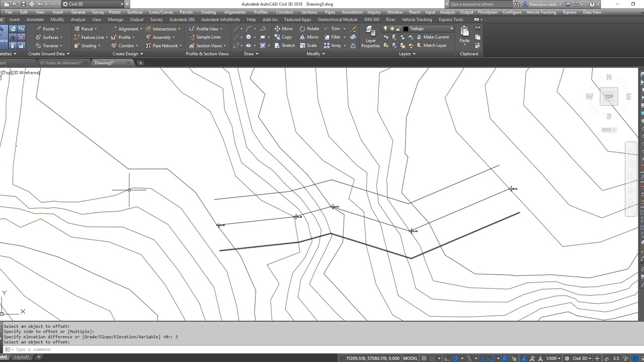Click the Help question mark icon
This screenshot has height=362, width=644.
point(592,4)
